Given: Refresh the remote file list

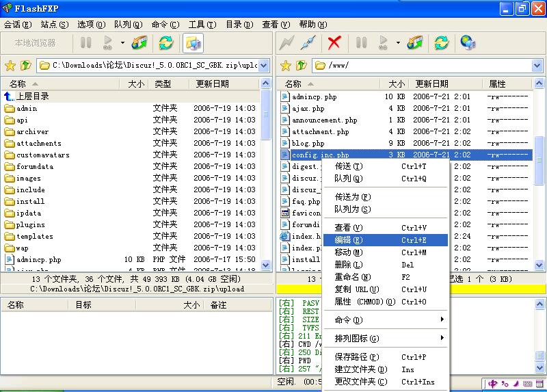Looking at the screenshot, I should [442, 43].
